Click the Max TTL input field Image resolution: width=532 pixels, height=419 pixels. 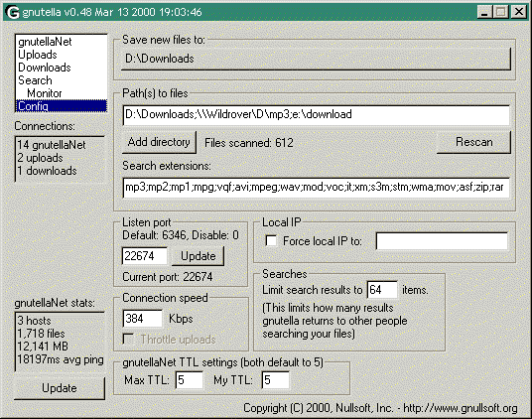tap(190, 380)
